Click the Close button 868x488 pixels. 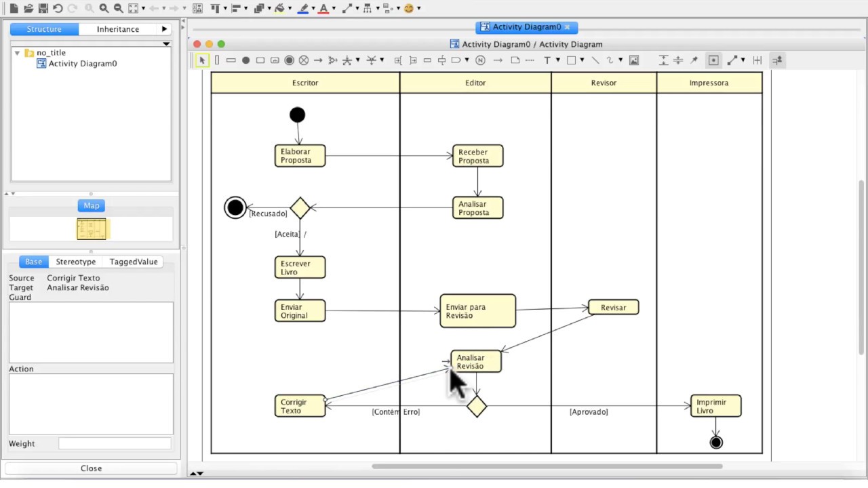pyautogui.click(x=91, y=468)
